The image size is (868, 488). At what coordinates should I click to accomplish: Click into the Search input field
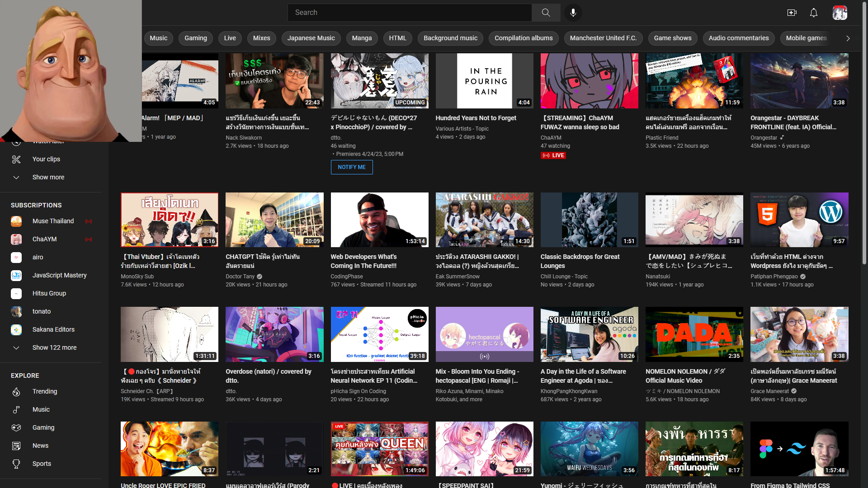409,13
